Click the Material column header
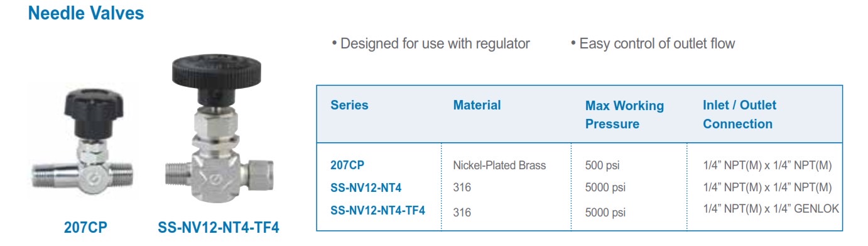This screenshot has width=868, height=246. (x=477, y=105)
